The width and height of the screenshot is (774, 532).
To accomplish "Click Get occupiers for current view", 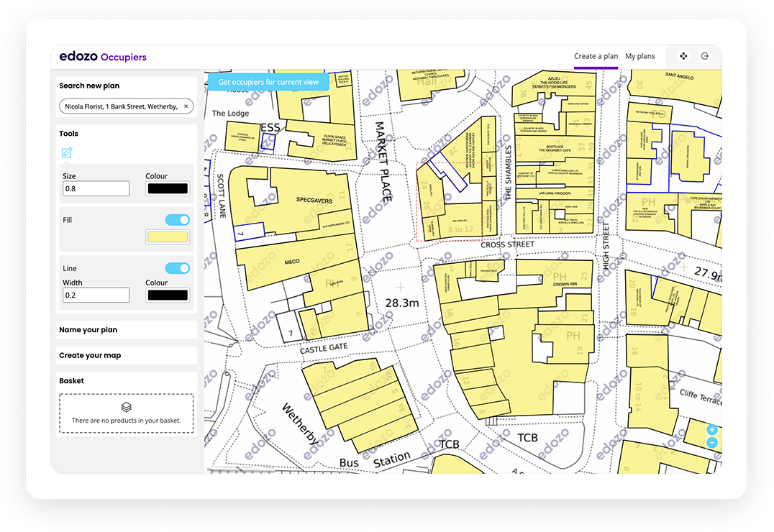I will [268, 82].
